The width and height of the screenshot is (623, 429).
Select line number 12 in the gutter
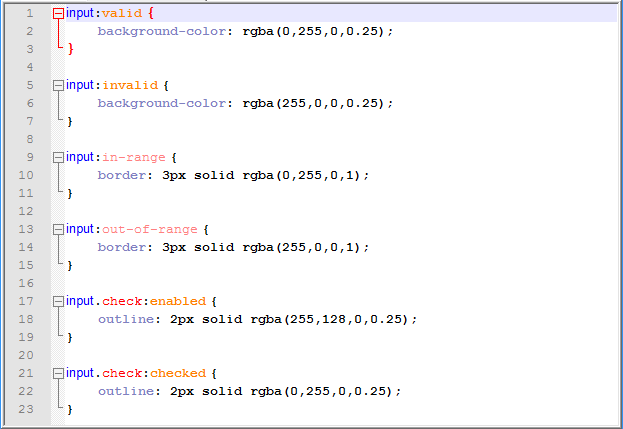pyautogui.click(x=26, y=211)
